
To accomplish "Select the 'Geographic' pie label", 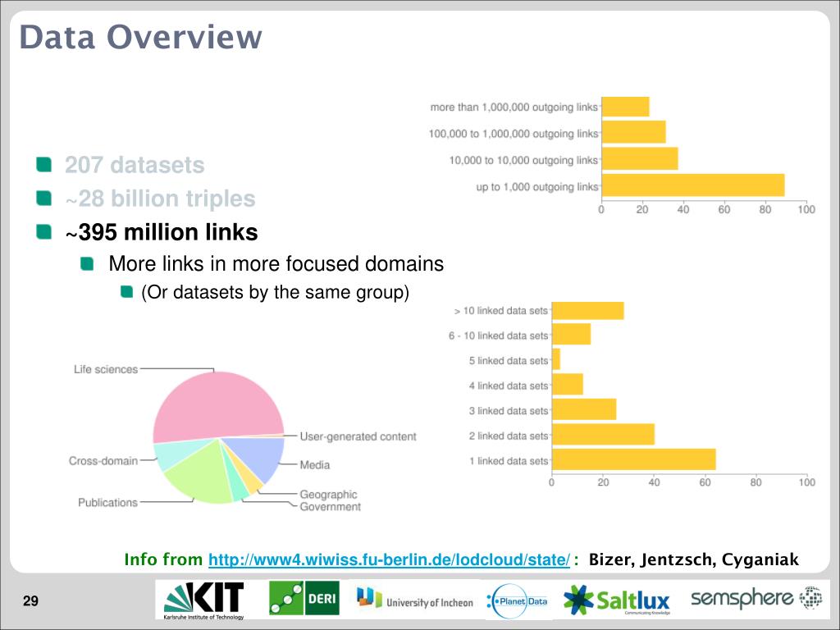I will click(328, 495).
